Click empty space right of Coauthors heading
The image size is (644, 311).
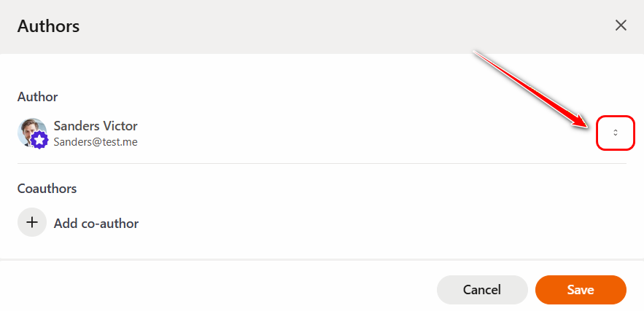328,188
